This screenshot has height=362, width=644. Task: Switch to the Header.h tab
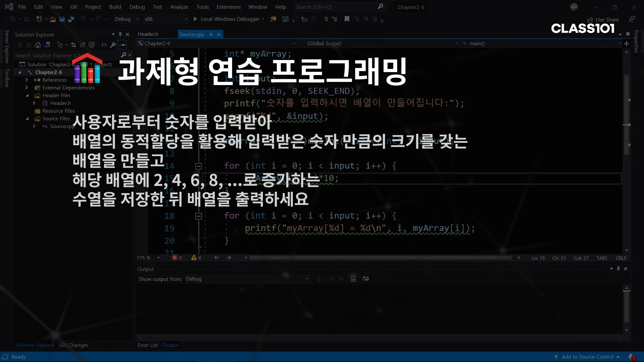(148, 34)
